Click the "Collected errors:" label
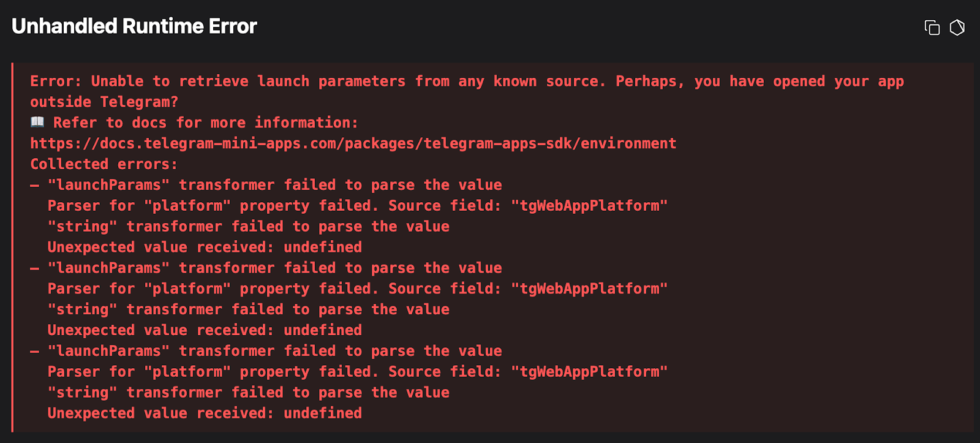The height and width of the screenshot is (443, 980). (104, 164)
